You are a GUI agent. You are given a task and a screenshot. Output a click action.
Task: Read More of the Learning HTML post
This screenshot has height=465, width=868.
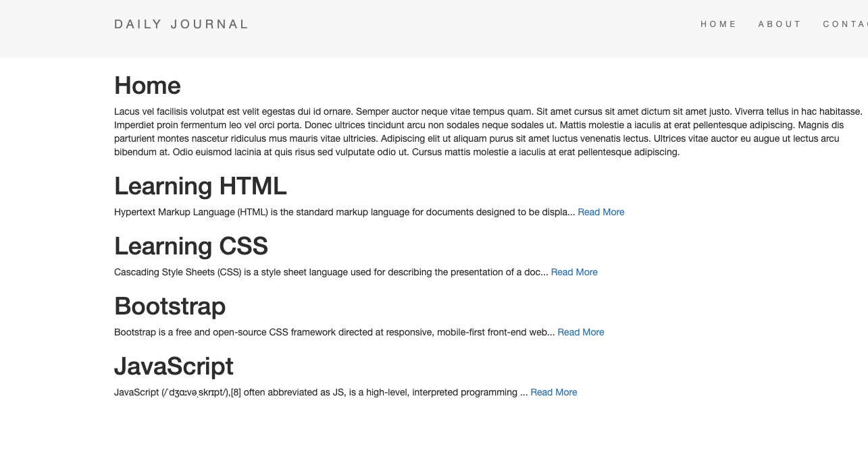tap(601, 212)
